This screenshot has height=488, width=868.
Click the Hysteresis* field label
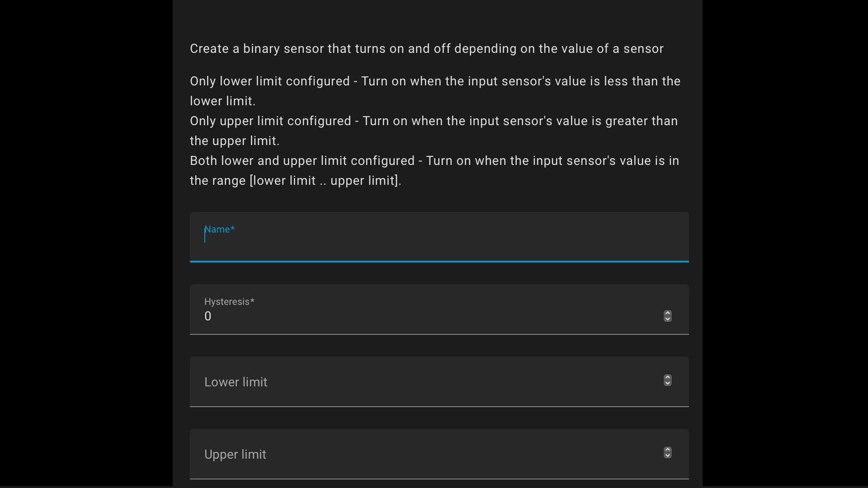coord(229,302)
